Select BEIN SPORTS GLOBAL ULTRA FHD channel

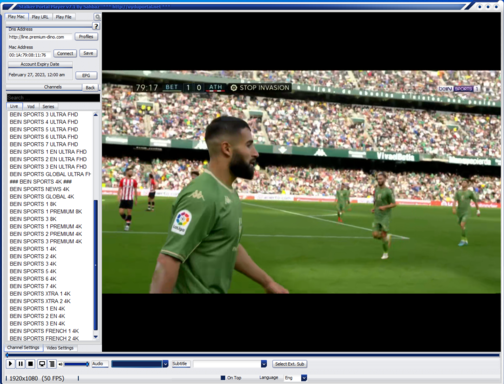(50, 174)
